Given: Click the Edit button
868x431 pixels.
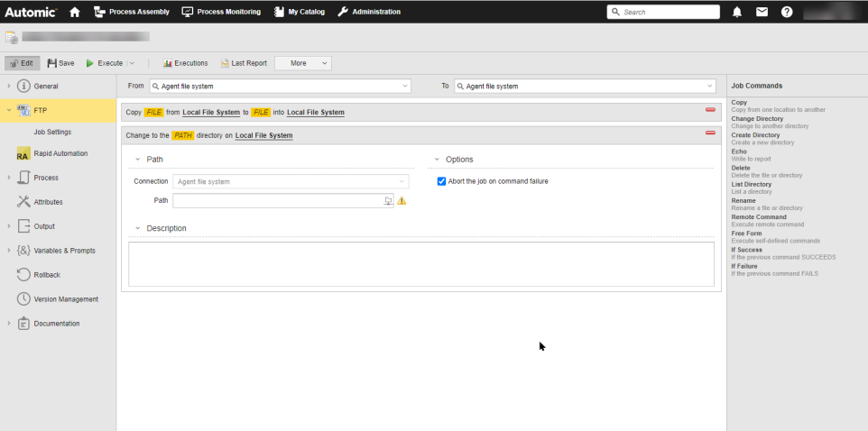Looking at the screenshot, I should click(23, 63).
